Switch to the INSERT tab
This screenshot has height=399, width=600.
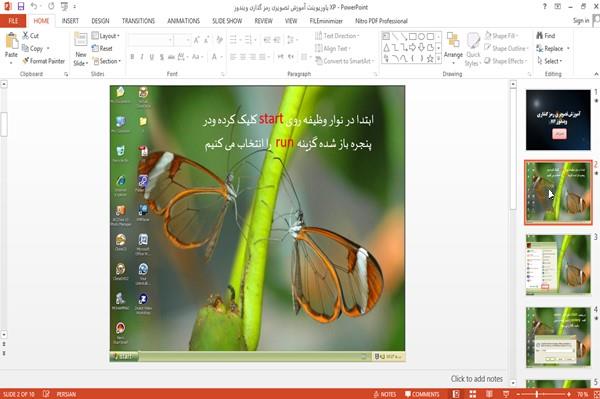tap(70, 21)
